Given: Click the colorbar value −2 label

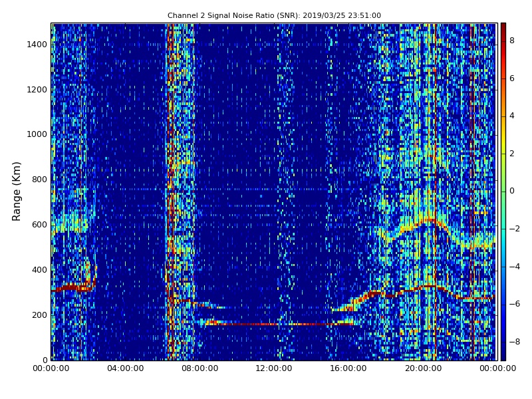Looking at the screenshot, I should pyautogui.click(x=515, y=229).
